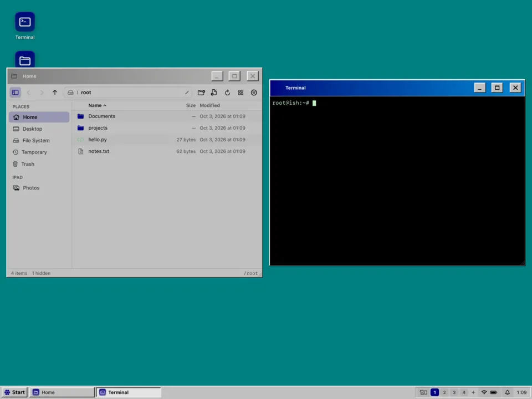Open the workspace overview icon
The width and height of the screenshot is (532, 399).
pos(423,392)
